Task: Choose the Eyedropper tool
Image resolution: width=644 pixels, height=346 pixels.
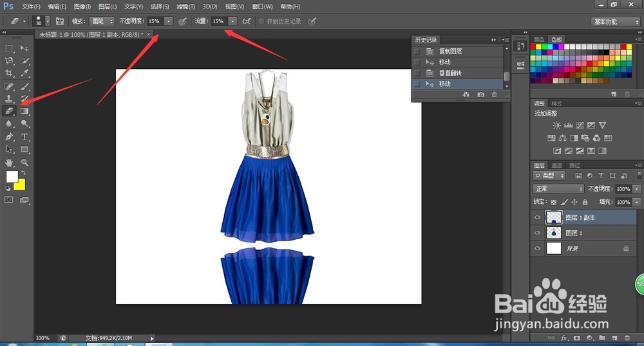Action: click(x=25, y=73)
